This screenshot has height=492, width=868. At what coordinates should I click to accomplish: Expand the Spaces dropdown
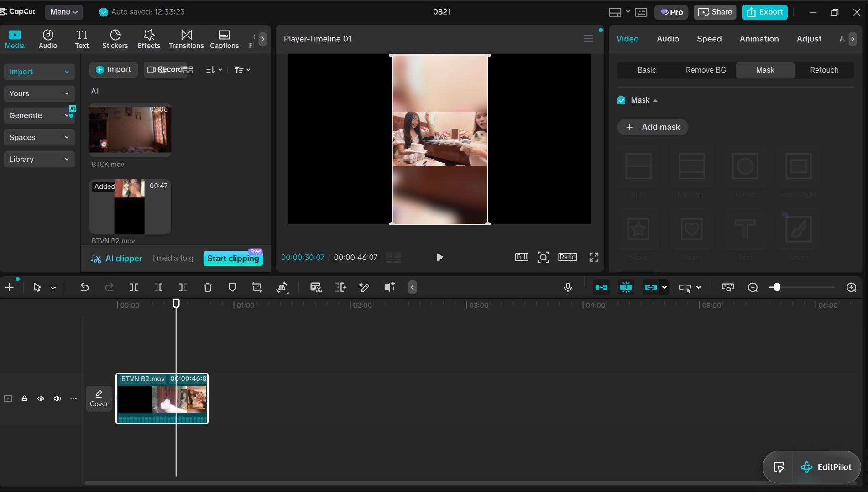coord(39,137)
